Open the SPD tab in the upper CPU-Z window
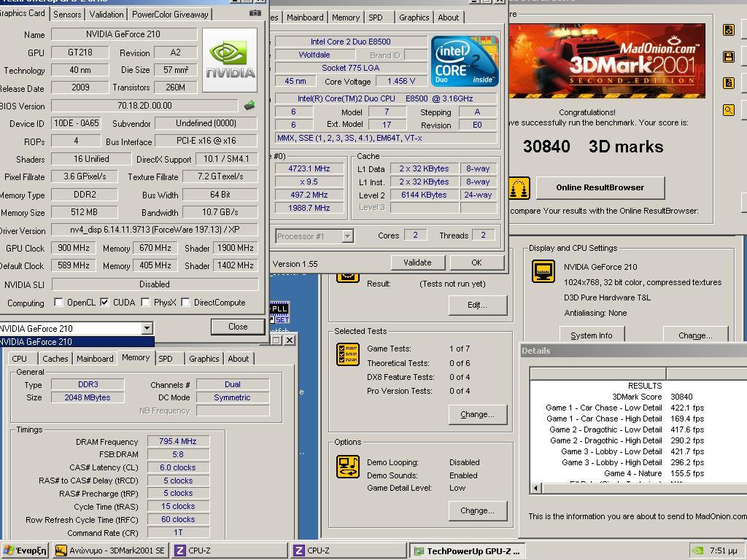 tap(376, 17)
